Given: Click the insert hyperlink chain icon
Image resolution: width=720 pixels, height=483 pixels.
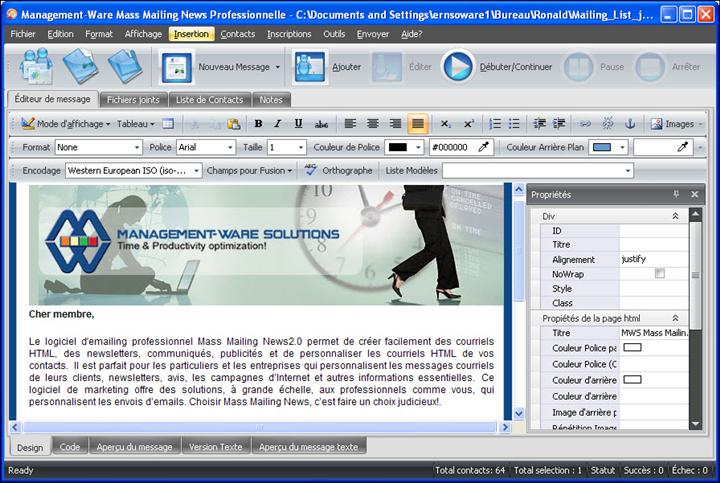Looking at the screenshot, I should pyautogui.click(x=585, y=124).
